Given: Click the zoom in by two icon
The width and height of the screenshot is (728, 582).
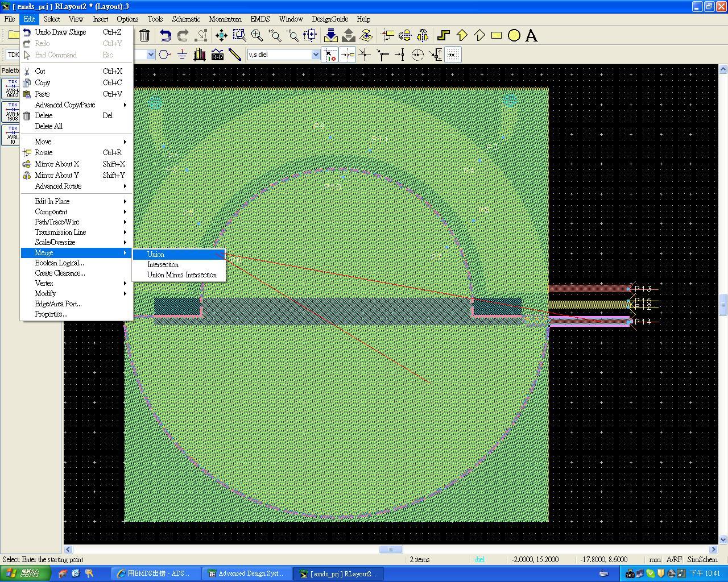Looking at the screenshot, I should 275,35.
